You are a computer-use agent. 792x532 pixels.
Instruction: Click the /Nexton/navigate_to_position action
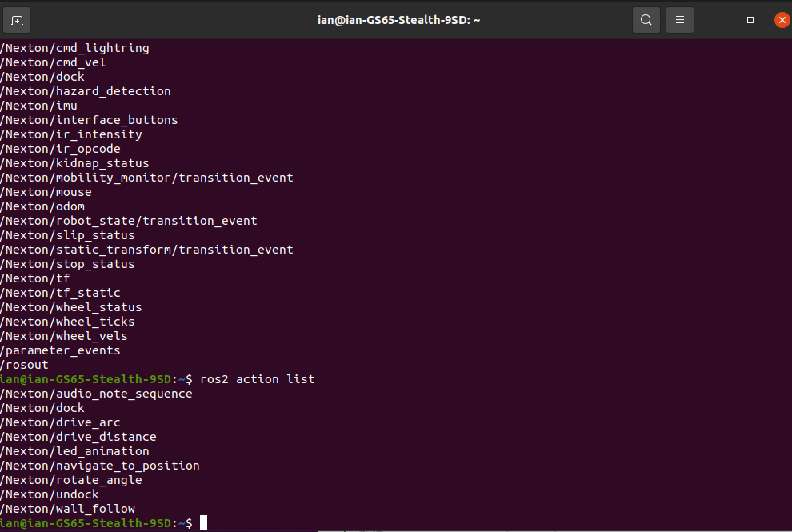point(100,466)
